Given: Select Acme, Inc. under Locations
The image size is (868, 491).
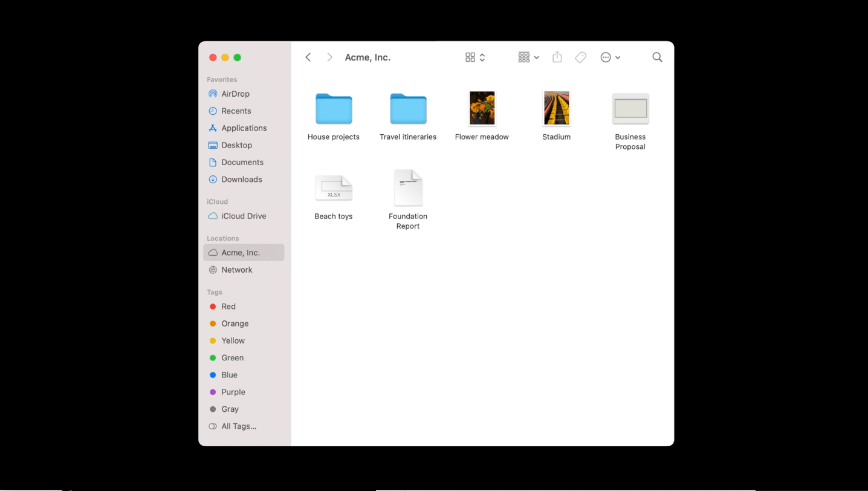Looking at the screenshot, I should [244, 253].
